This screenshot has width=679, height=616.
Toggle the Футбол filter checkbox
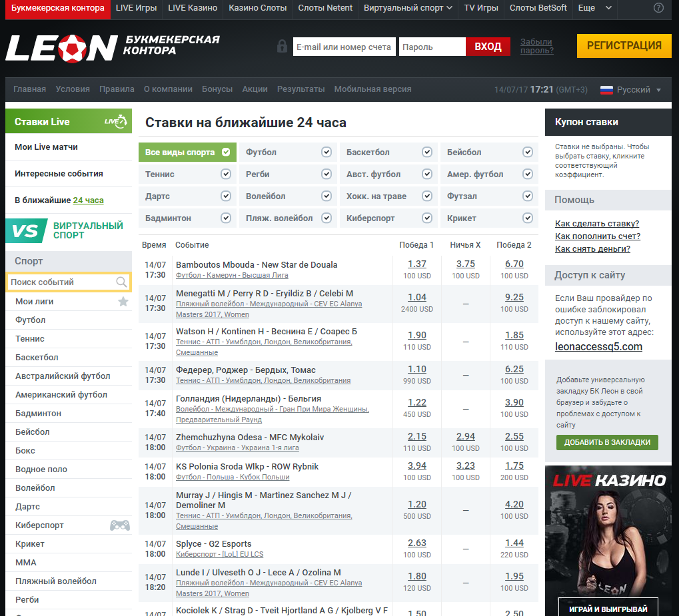click(x=327, y=152)
